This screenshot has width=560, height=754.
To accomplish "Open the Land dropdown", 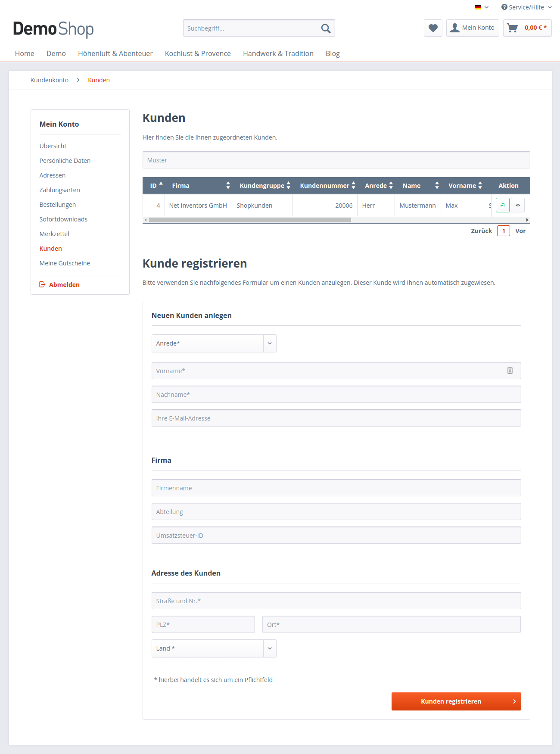I will (x=214, y=648).
